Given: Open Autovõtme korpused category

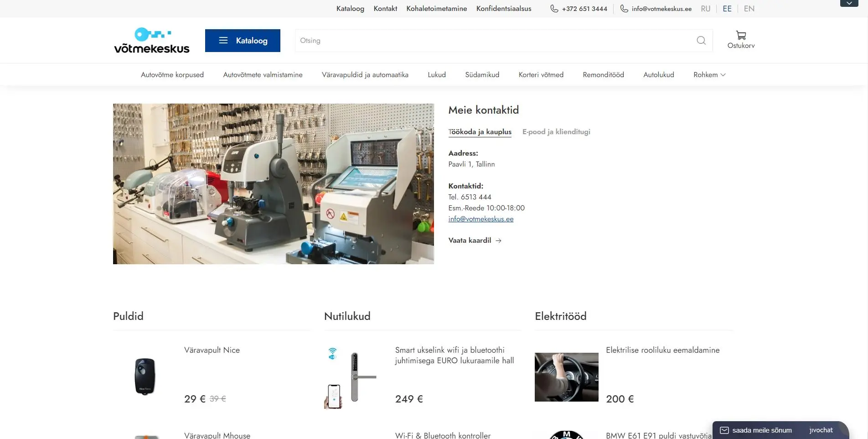Looking at the screenshot, I should [172, 75].
